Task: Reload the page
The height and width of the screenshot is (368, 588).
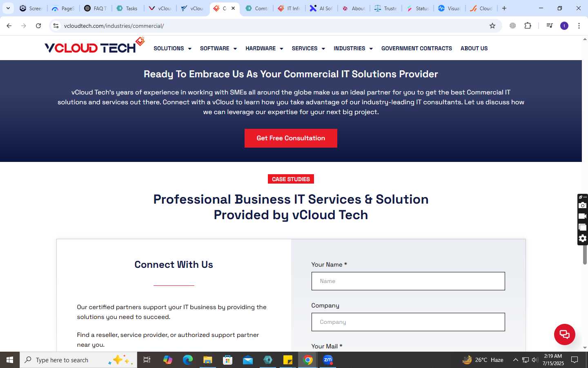Action: click(38, 26)
